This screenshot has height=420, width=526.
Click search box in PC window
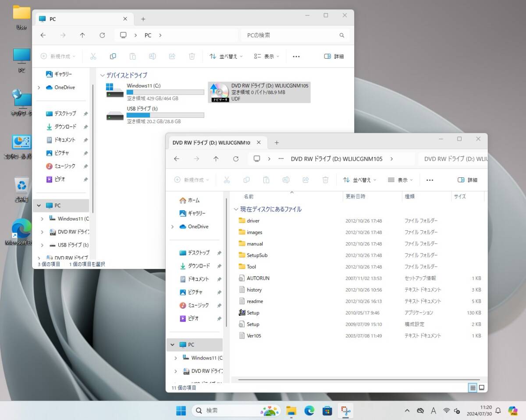pos(296,35)
